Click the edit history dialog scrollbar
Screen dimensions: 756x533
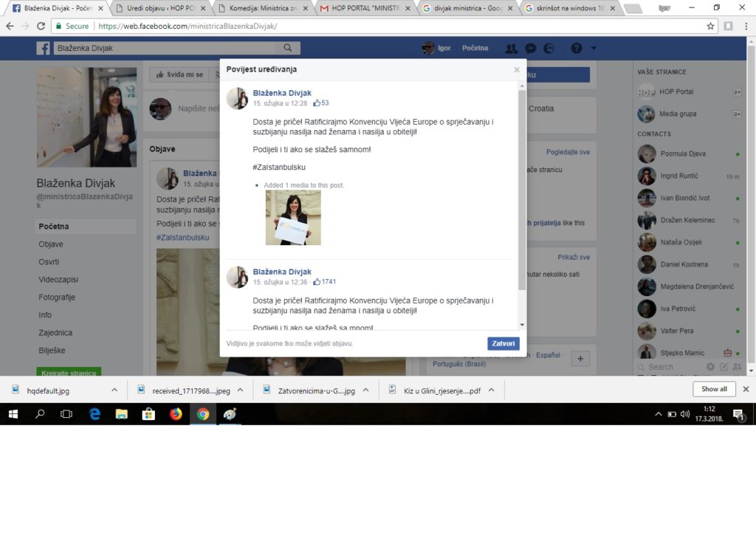point(522,185)
